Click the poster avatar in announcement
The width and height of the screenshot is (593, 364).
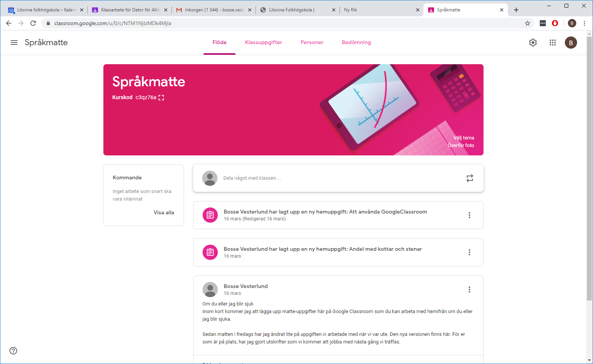click(210, 290)
